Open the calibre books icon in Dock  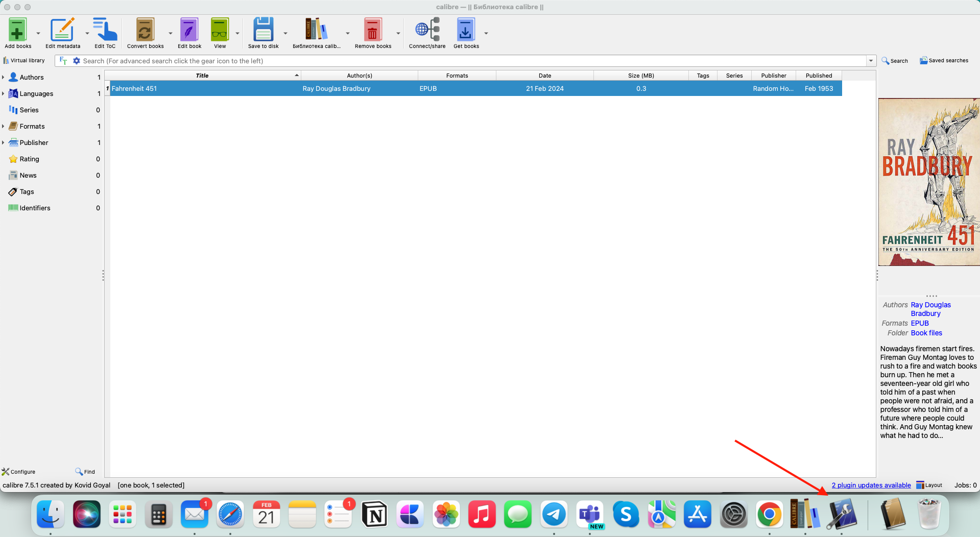click(x=805, y=514)
